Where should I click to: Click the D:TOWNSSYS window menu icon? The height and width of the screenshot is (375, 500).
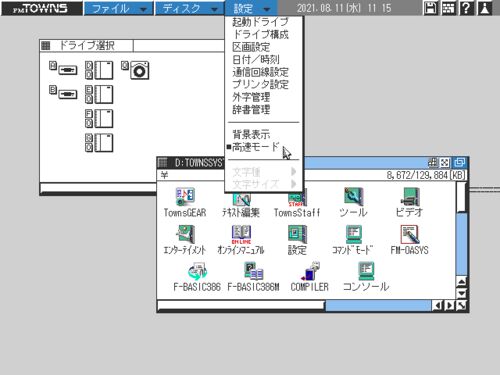click(162, 163)
